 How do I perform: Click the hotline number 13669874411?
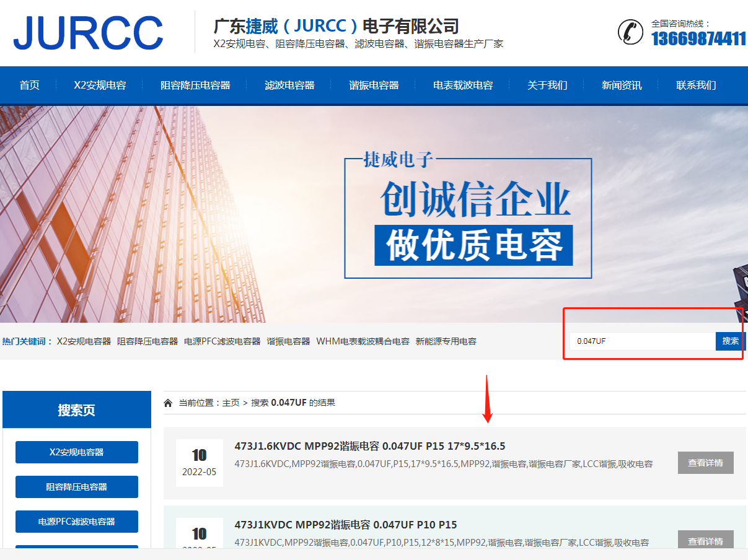tap(698, 38)
